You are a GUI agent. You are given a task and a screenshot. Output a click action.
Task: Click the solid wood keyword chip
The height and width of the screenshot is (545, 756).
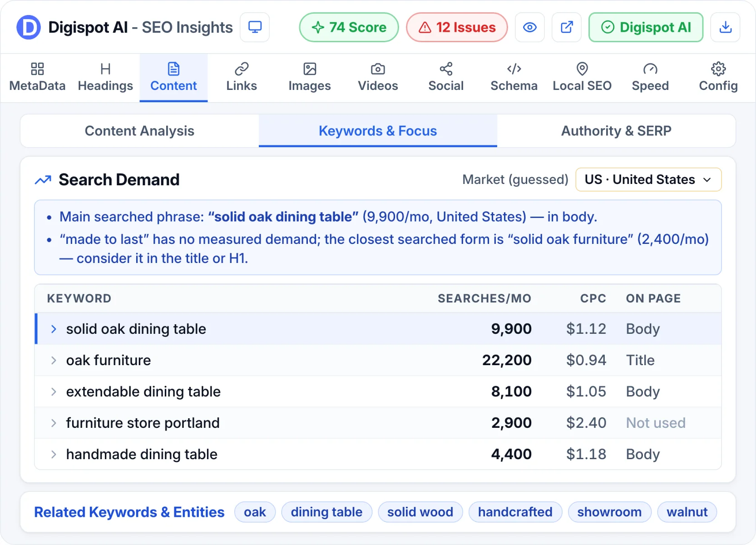(x=420, y=512)
